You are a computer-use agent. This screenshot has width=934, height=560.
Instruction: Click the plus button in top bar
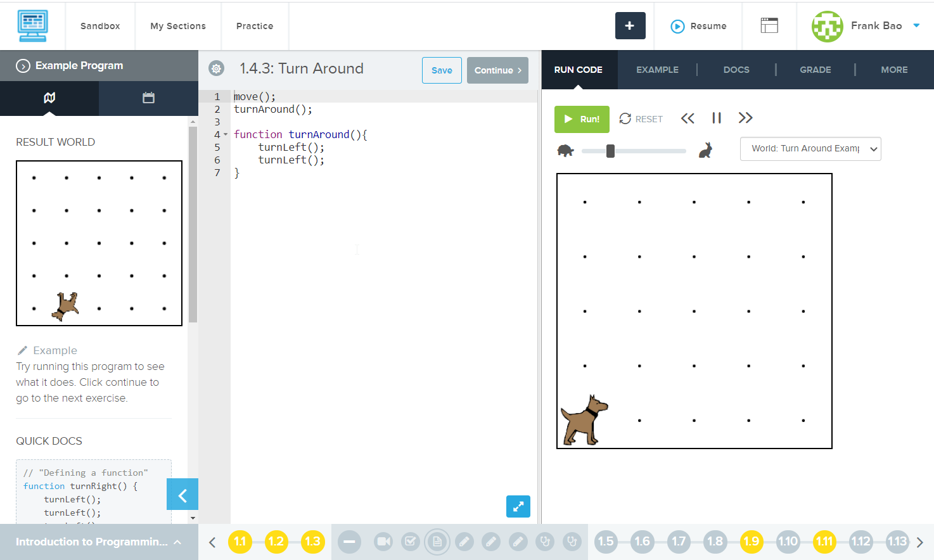tap(630, 26)
